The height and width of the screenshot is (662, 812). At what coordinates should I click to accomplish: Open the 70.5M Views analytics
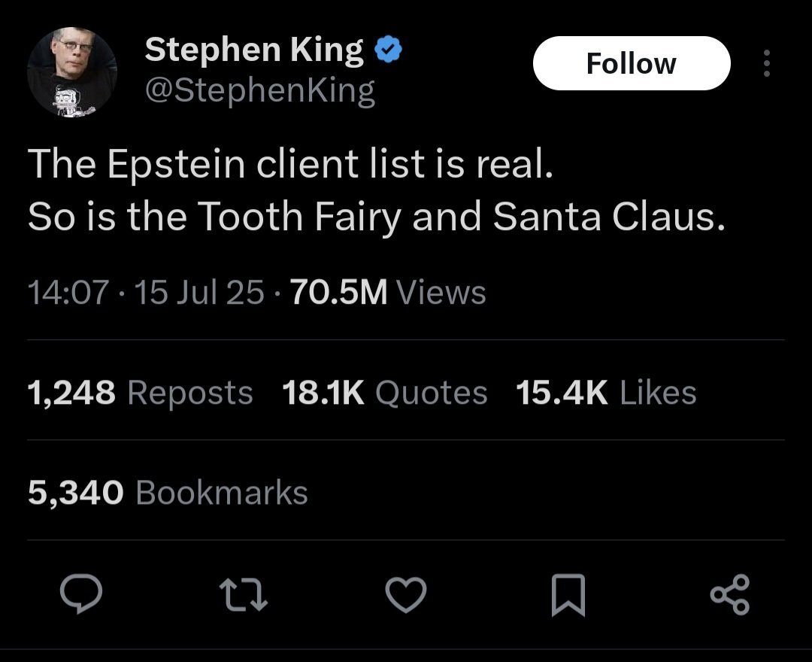(387, 293)
